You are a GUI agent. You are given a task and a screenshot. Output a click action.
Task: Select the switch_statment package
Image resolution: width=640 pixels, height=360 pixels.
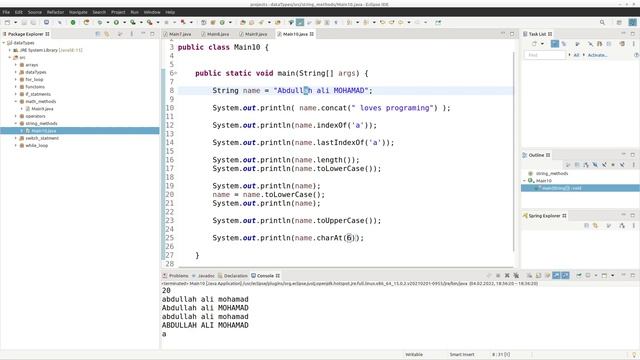[x=42, y=138]
